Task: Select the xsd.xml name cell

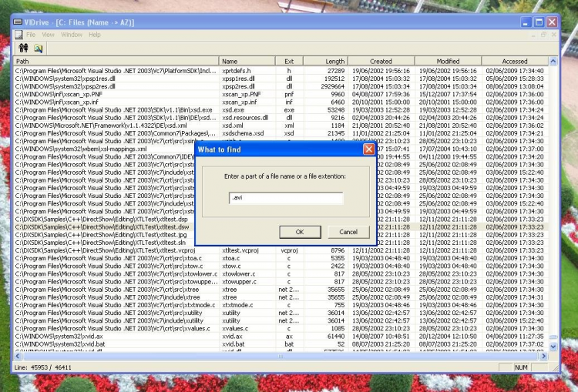Action: point(233,126)
